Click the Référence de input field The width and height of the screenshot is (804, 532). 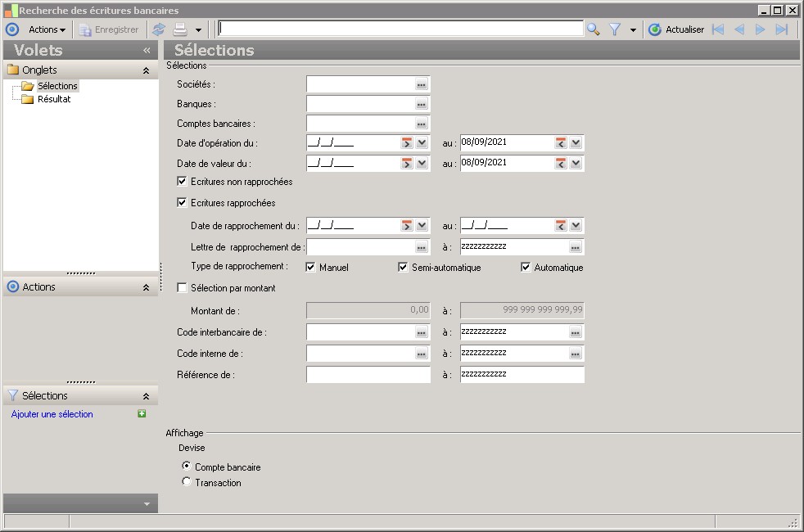(x=368, y=375)
